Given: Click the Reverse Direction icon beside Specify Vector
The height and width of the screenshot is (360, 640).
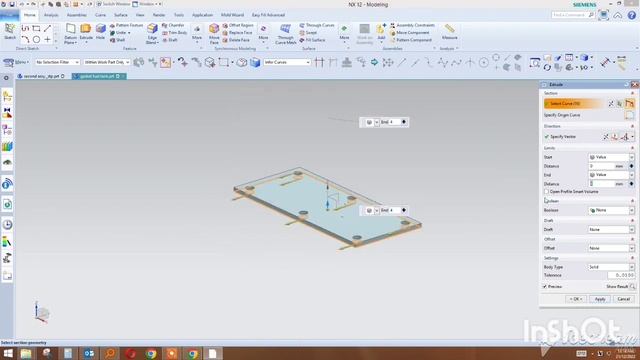Looking at the screenshot, I should (x=606, y=137).
